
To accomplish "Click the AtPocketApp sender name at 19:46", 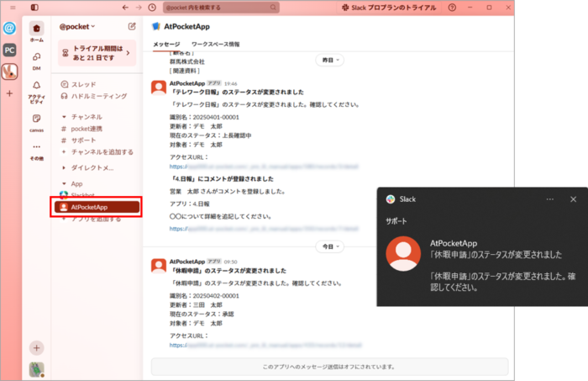I will 187,83.
